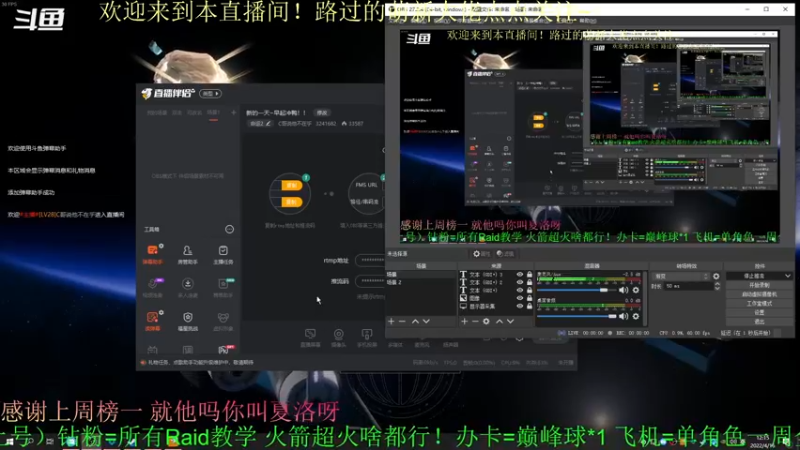Move the selected OBS source down

510,321
